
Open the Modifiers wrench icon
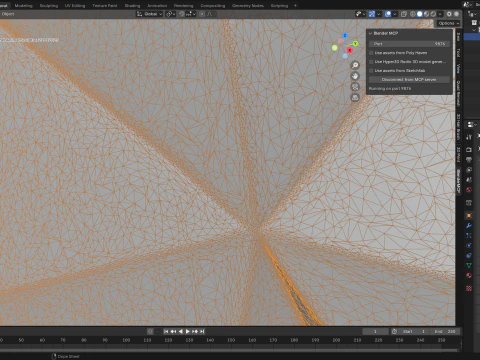tap(469, 226)
